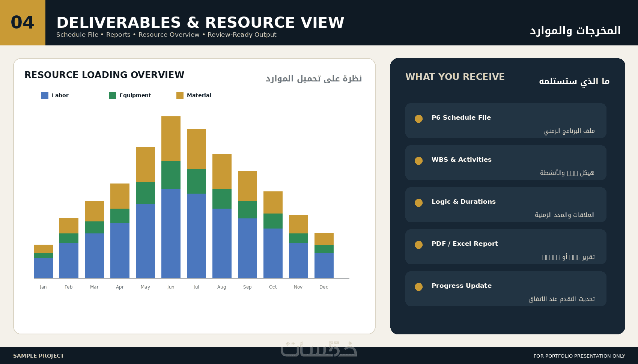Open the Progress Update card
Viewport: 638px width, 364px height.
click(506, 289)
